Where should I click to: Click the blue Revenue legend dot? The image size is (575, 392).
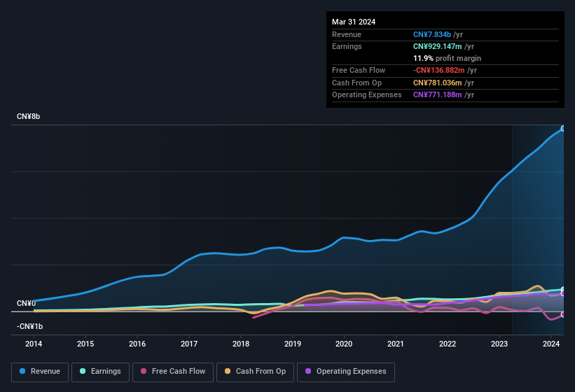[x=23, y=372]
